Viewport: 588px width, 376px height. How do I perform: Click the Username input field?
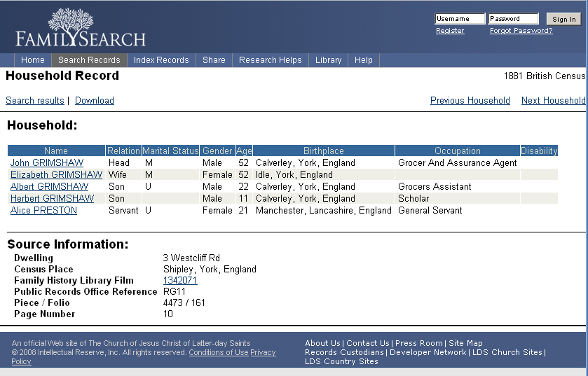pos(459,19)
